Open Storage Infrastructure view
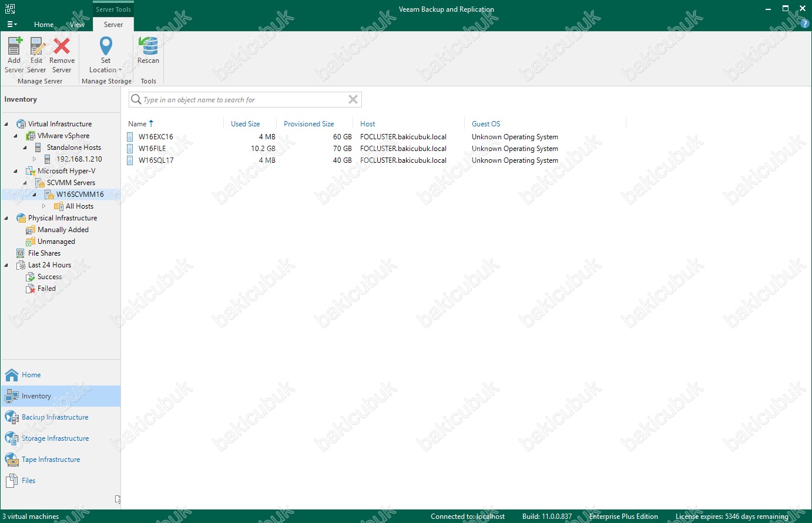This screenshot has height=523, width=812. [x=61, y=438]
